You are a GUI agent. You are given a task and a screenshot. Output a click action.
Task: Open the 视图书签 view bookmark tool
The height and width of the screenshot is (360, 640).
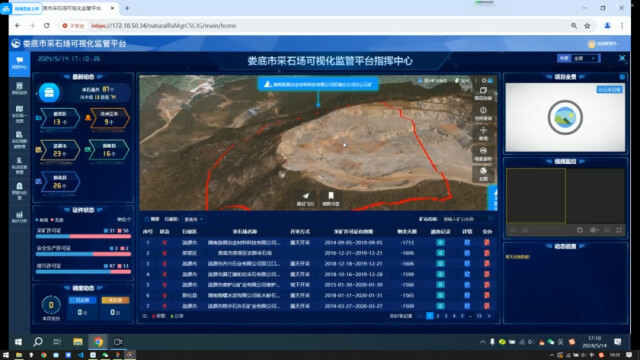331,199
